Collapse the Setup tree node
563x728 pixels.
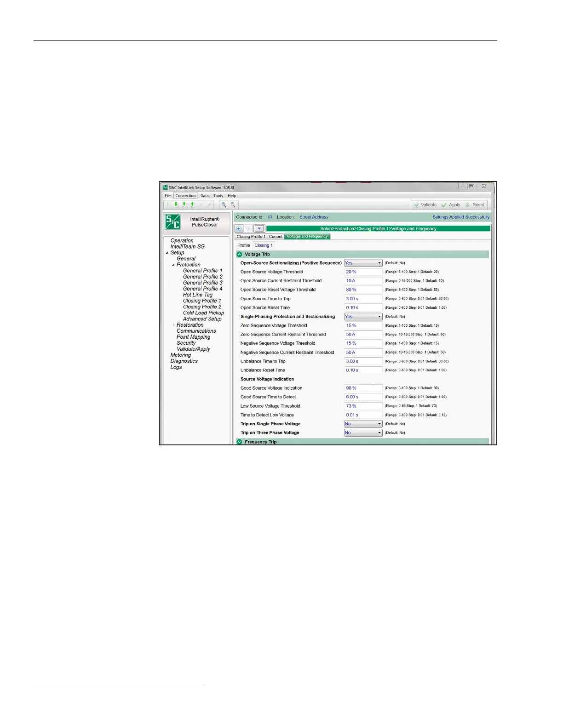(167, 253)
